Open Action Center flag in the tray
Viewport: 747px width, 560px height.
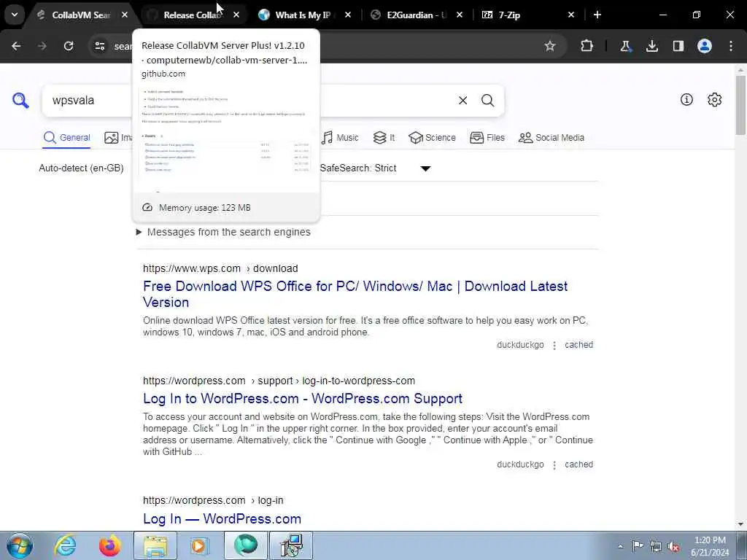pyautogui.click(x=638, y=546)
